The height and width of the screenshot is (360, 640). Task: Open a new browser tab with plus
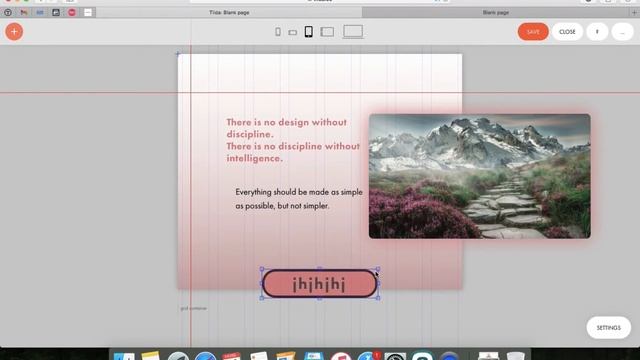(x=634, y=12)
